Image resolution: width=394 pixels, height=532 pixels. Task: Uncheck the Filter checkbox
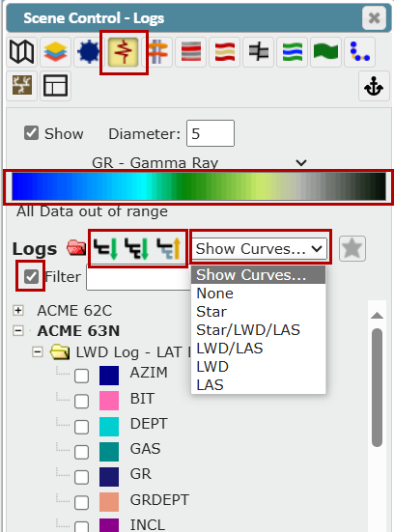pos(31,276)
